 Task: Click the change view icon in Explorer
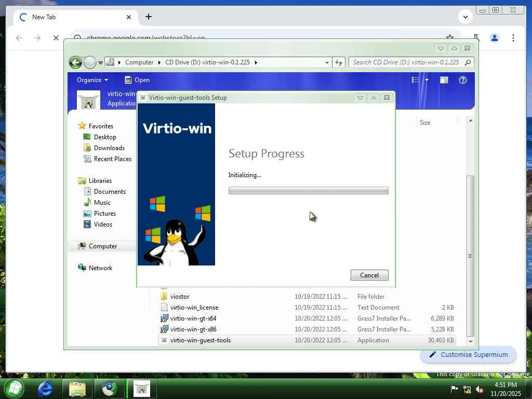(416, 80)
